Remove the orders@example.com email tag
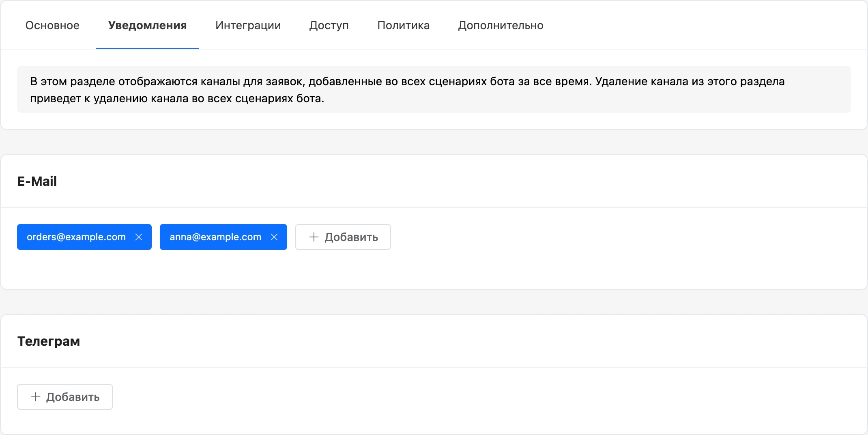This screenshot has height=435, width=868. point(139,237)
